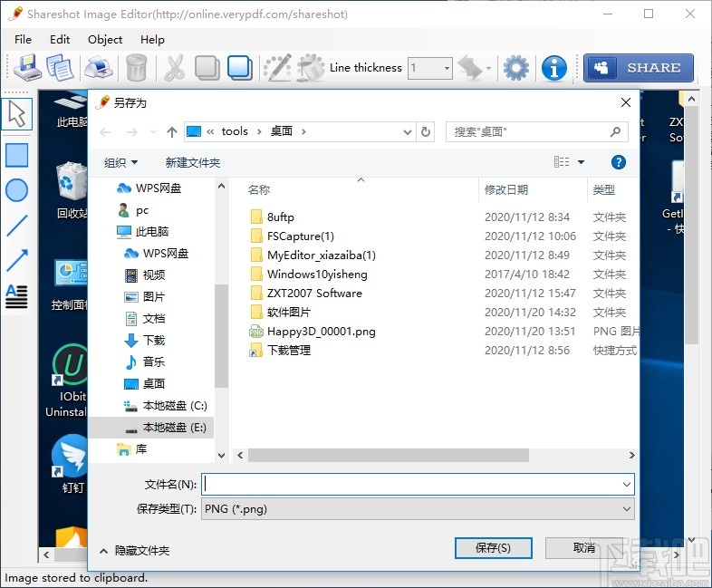Select 本地磁盘 (C:) in navigation tree

(166, 406)
